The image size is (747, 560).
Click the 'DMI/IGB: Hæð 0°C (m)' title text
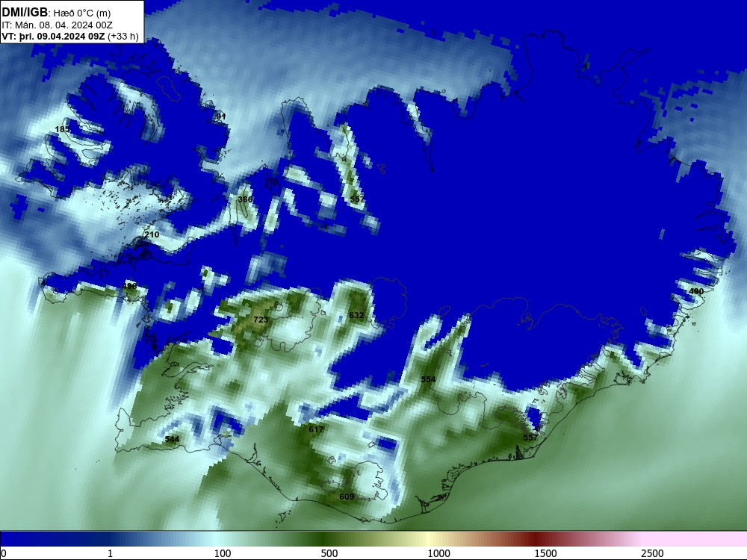tap(56, 13)
